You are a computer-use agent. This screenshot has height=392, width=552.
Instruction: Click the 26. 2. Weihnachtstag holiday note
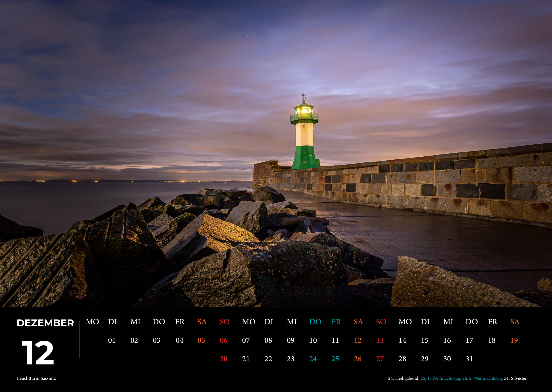[482, 378]
